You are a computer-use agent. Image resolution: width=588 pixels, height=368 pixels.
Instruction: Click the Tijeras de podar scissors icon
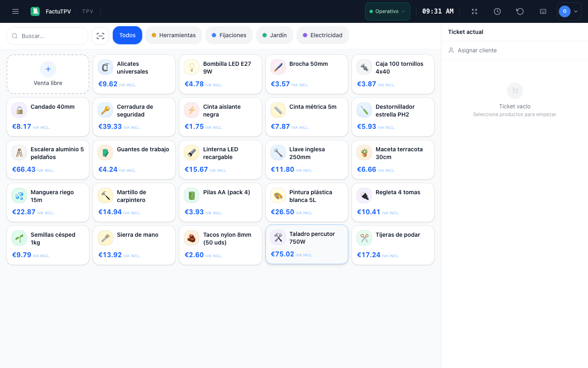364,238
